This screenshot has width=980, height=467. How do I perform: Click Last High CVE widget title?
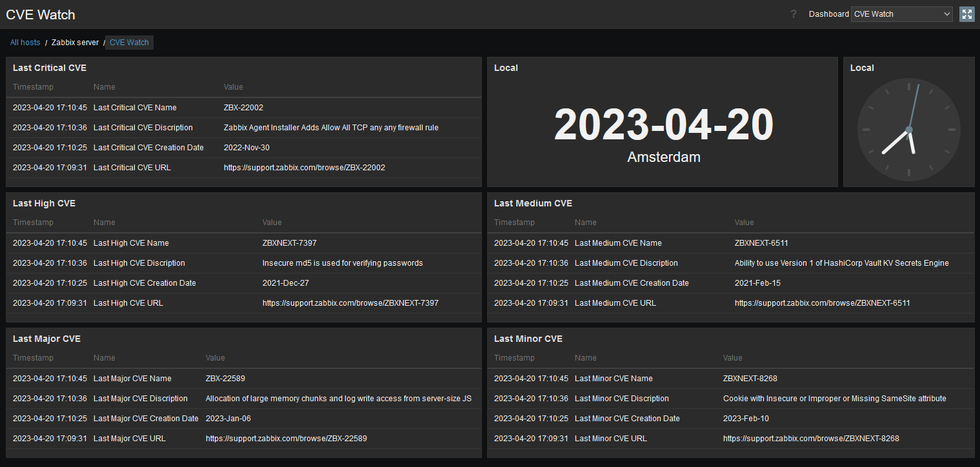(x=44, y=203)
